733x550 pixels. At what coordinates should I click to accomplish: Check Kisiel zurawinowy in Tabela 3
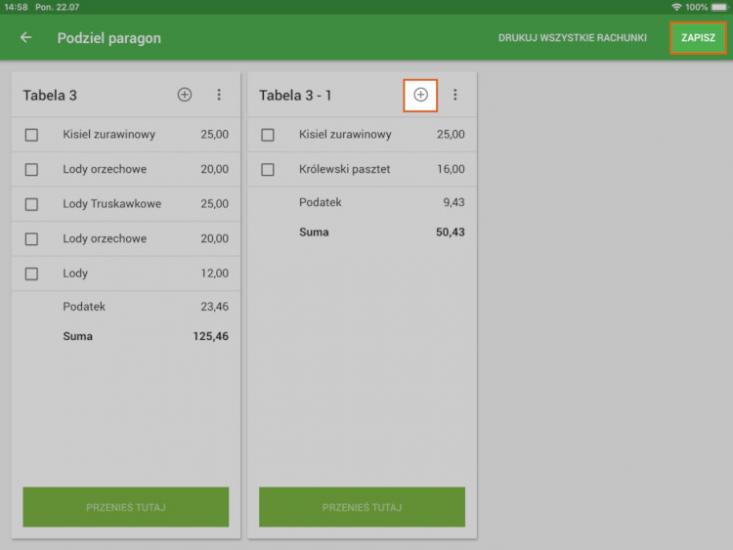pos(32,135)
